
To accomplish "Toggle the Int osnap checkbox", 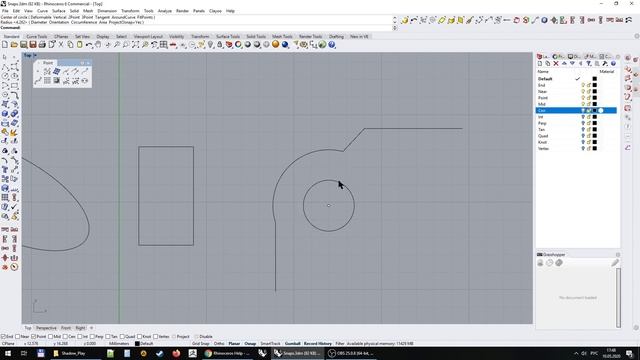I will point(80,337).
